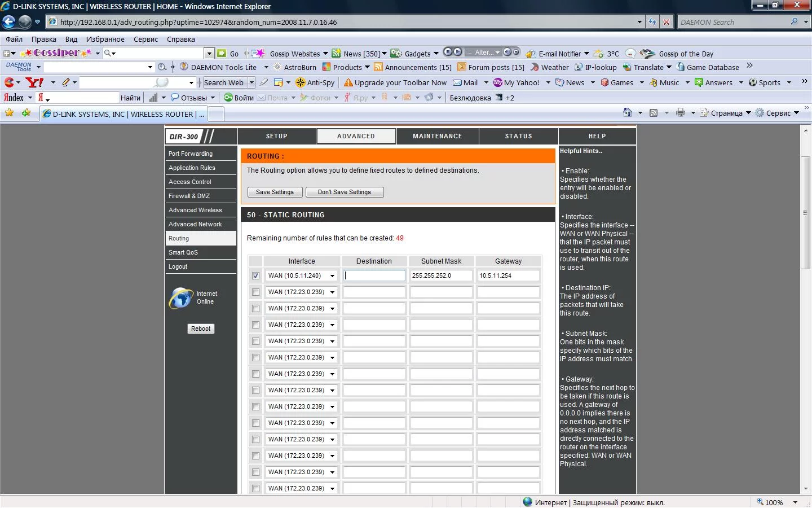Enable the second routing rule checkbox

pyautogui.click(x=255, y=292)
